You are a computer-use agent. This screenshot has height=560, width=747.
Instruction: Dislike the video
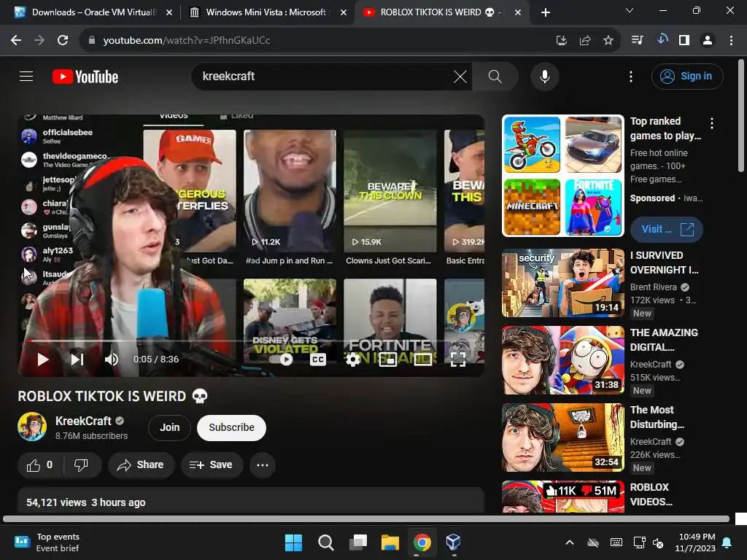click(x=82, y=465)
